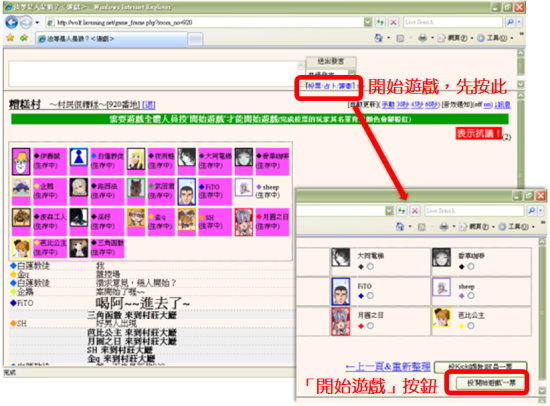Click the horse avatar in the second row
Screen dimensions: 550x406
[x=136, y=188]
